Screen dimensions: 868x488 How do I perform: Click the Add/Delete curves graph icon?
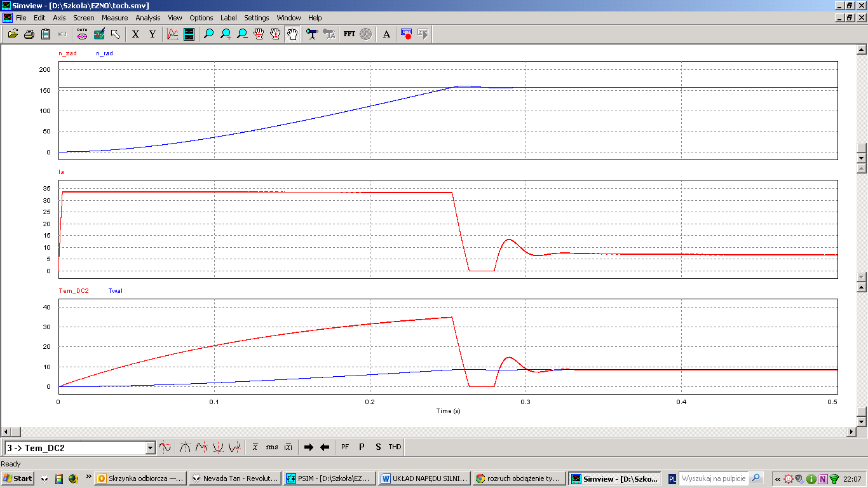pyautogui.click(x=172, y=34)
